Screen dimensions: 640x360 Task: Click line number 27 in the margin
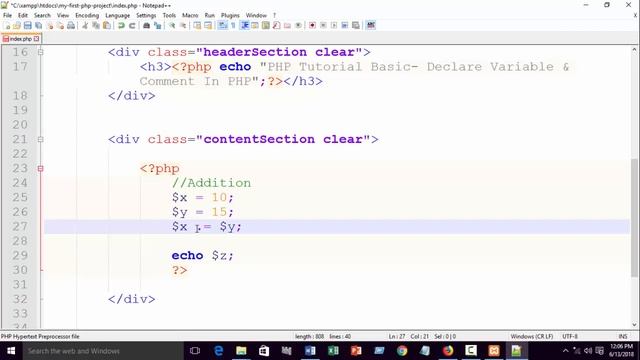(x=20, y=227)
